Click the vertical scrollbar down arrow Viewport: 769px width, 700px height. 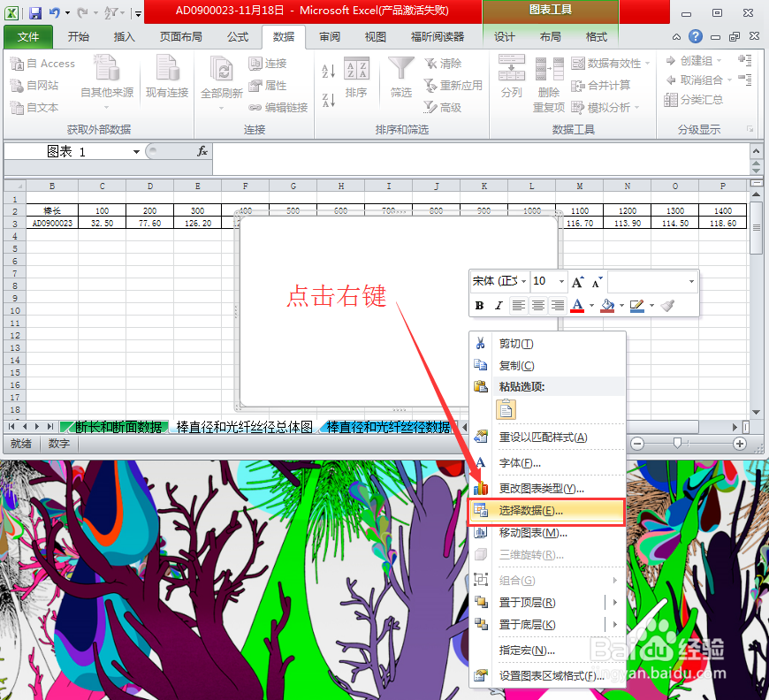pos(756,412)
